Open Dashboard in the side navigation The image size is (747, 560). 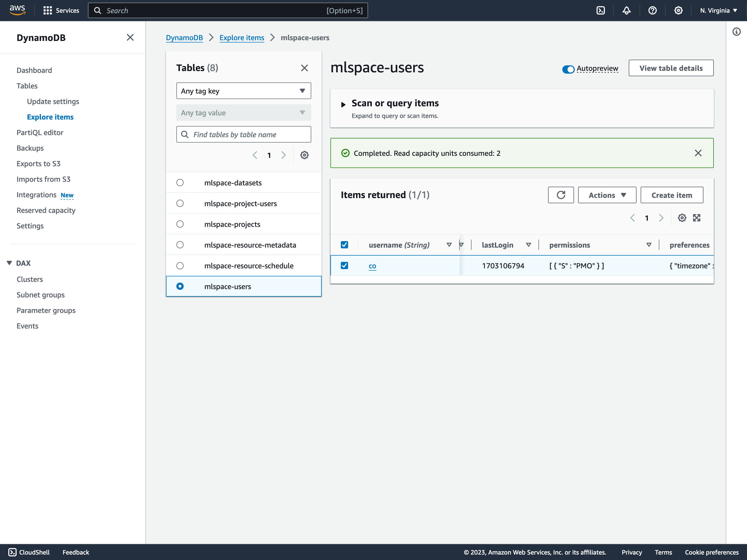point(34,70)
